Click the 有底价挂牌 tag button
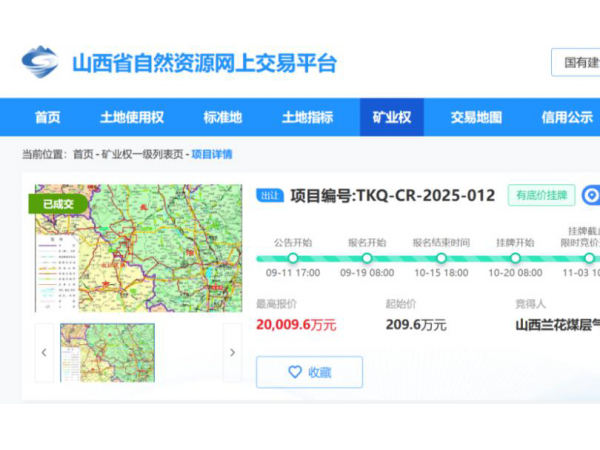The width and height of the screenshot is (600, 450). [541, 195]
